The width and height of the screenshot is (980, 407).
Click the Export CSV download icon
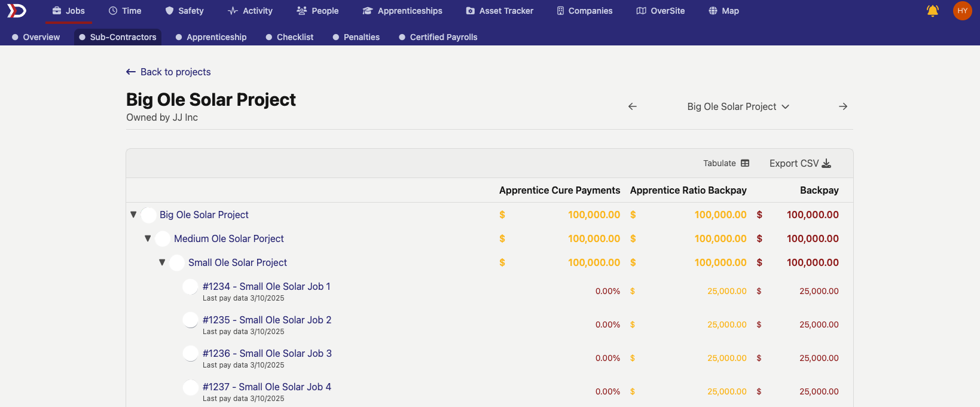click(x=826, y=163)
